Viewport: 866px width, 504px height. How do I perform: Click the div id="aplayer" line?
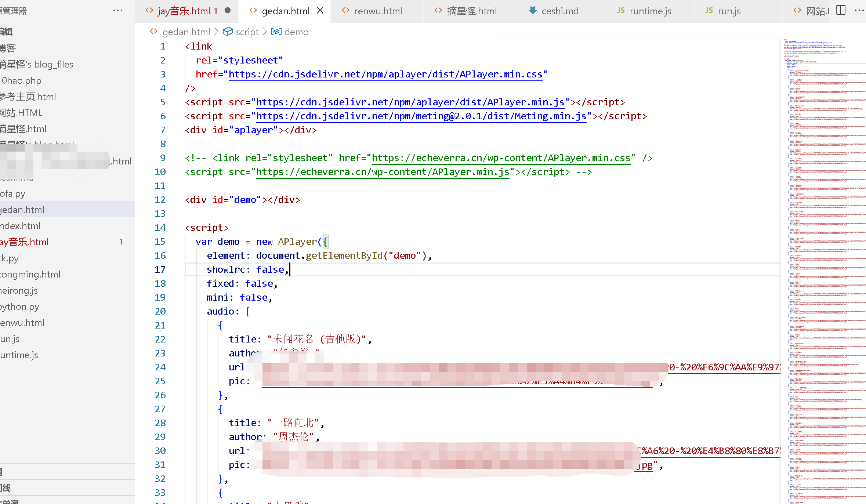(x=251, y=130)
